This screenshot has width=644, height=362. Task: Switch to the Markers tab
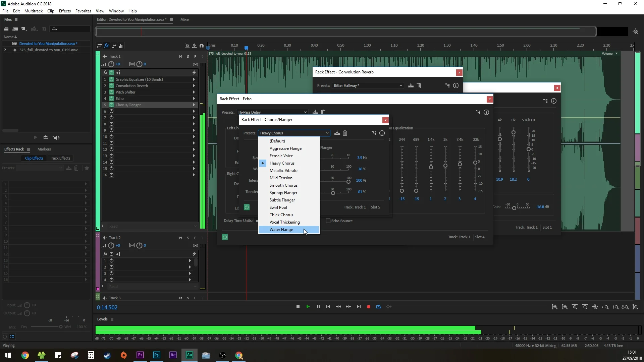(44, 149)
